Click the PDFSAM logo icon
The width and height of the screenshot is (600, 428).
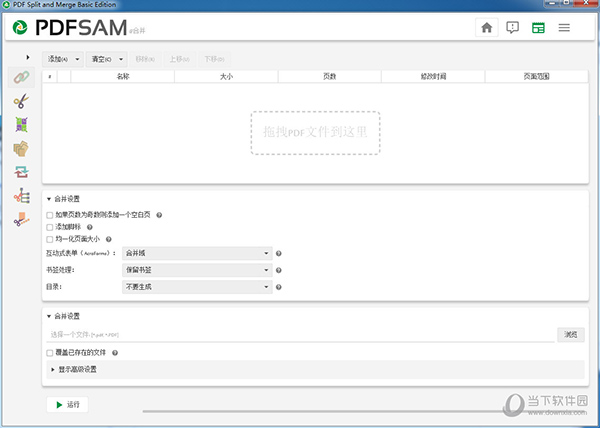click(x=20, y=28)
